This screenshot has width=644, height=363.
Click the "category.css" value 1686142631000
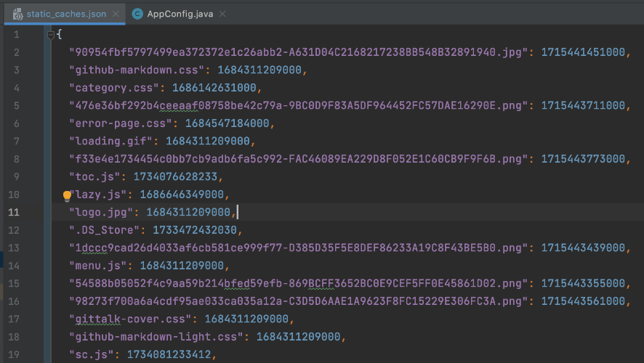click(214, 88)
